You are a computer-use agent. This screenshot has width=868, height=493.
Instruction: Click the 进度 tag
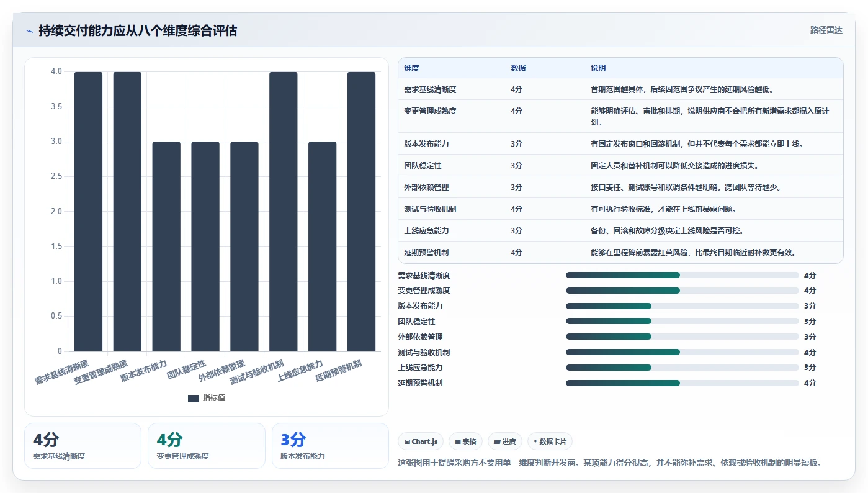(505, 441)
